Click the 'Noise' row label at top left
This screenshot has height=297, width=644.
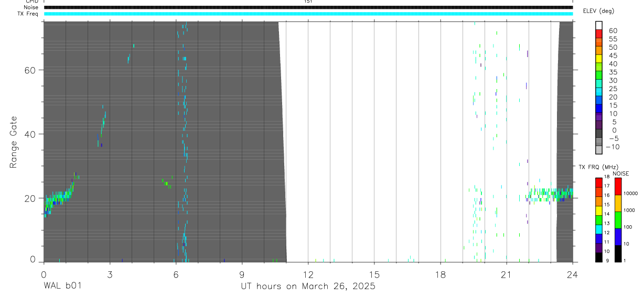[31, 7]
